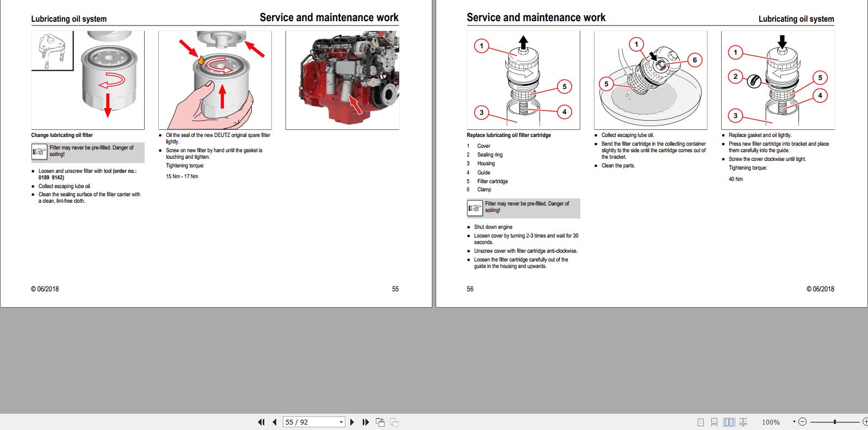Jump to the last page
Viewport: 868px width, 430px height.
click(x=365, y=422)
